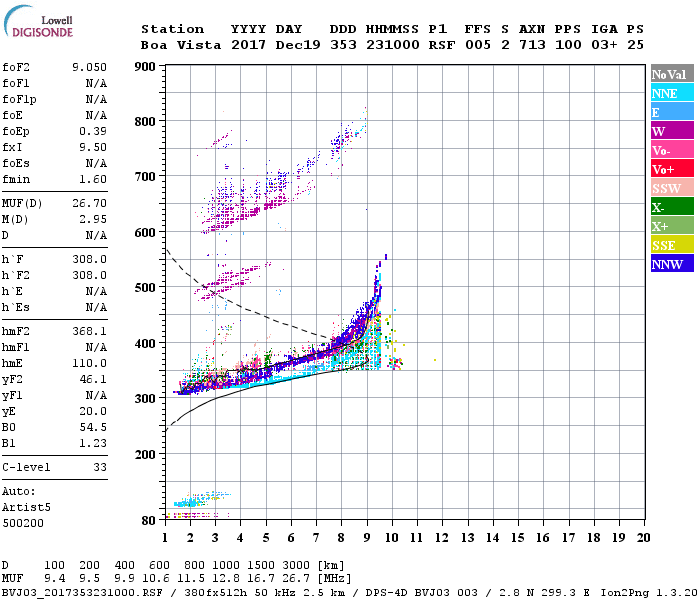Click the fxI value 9.50
Screen dimensions: 700x600
(x=93, y=147)
